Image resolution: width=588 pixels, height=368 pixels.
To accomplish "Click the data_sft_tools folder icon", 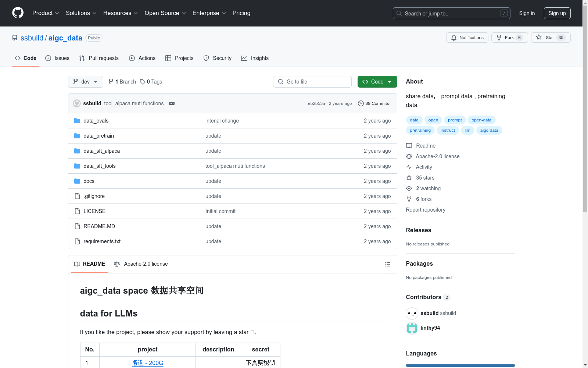I will (x=77, y=166).
